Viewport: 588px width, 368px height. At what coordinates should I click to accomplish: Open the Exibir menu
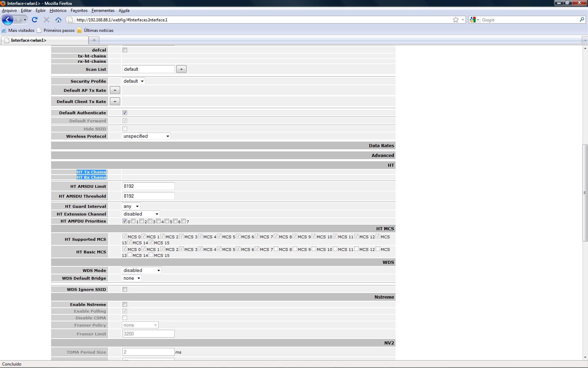[x=41, y=11]
